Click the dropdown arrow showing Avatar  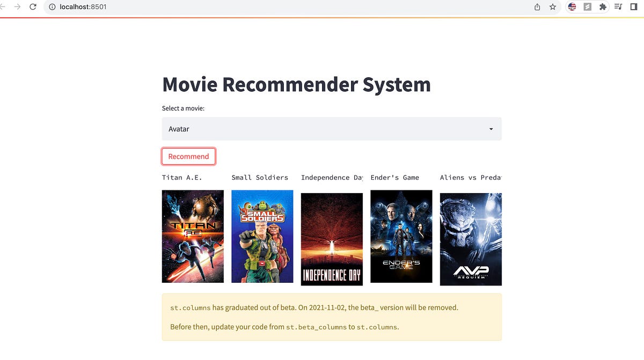[x=491, y=129]
